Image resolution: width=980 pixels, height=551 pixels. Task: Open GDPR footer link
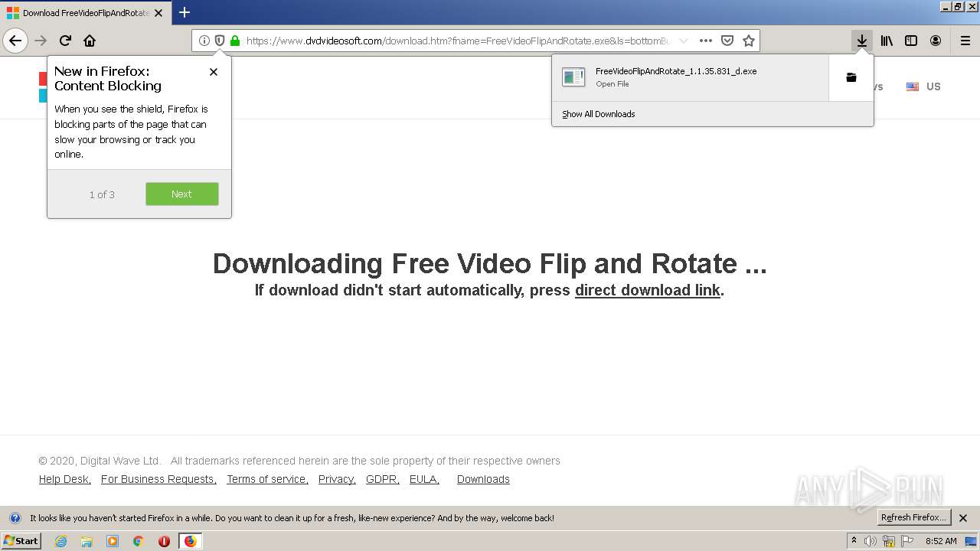coord(383,479)
